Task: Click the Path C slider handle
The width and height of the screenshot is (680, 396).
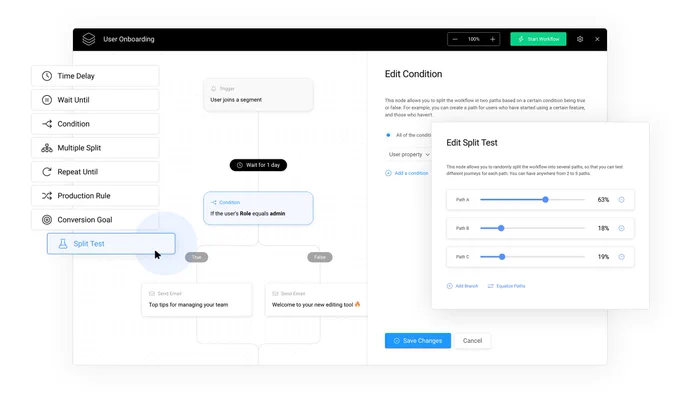Action: [x=502, y=257]
